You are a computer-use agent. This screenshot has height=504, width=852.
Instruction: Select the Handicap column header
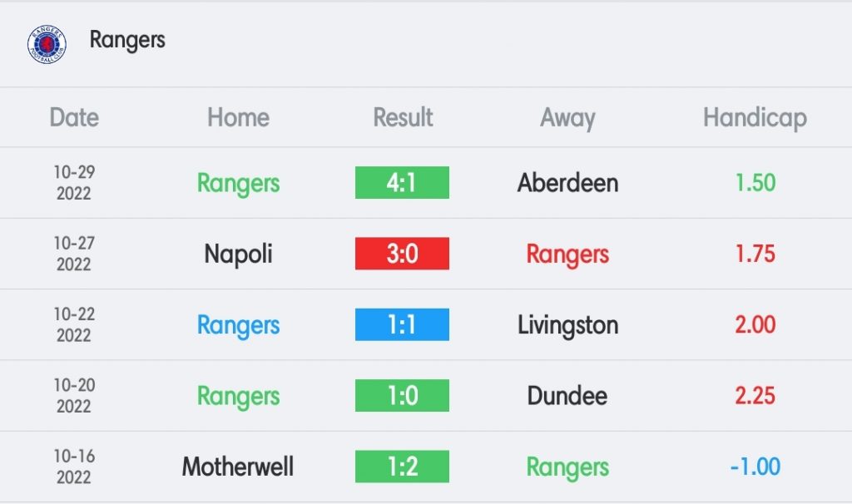coord(755,118)
